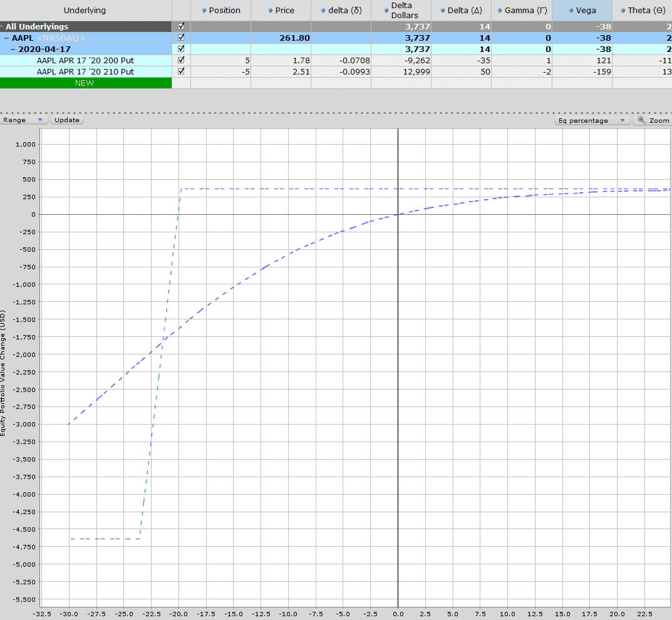672x620 pixels.
Task: Click the position value 5 for 200 Put
Action: click(220, 60)
